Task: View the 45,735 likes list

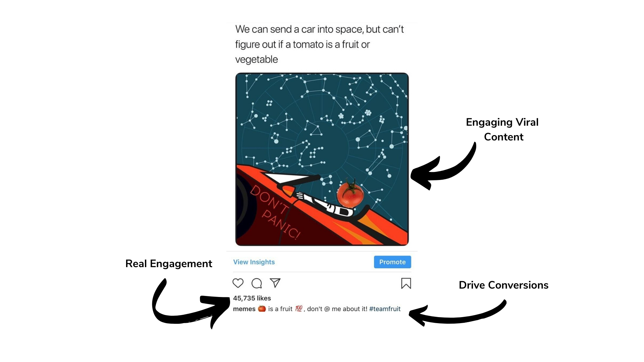Action: pos(252,298)
